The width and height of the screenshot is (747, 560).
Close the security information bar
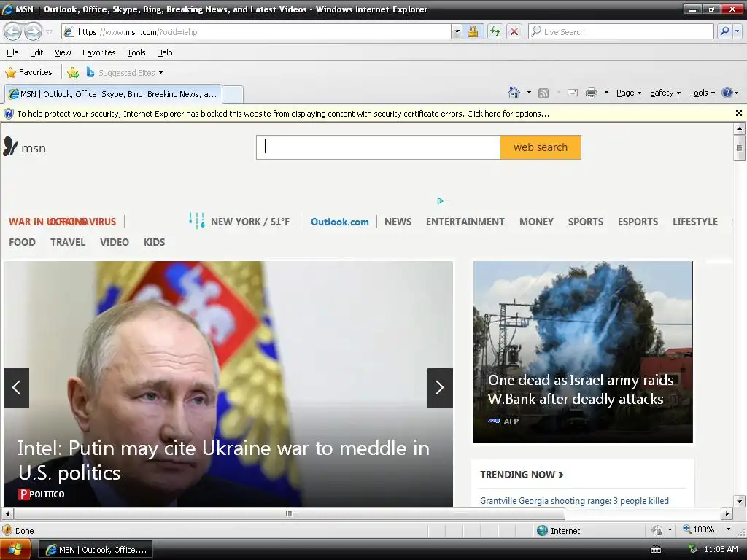738,113
